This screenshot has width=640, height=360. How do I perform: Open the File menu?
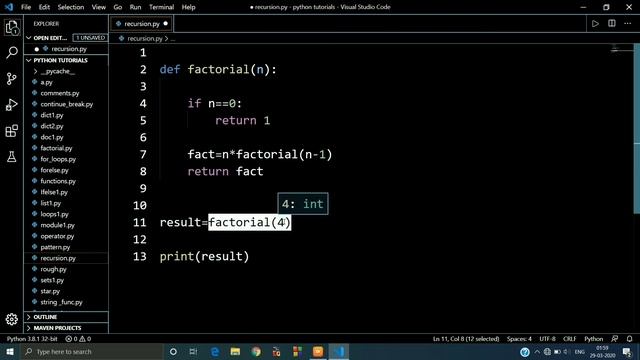pos(26,7)
